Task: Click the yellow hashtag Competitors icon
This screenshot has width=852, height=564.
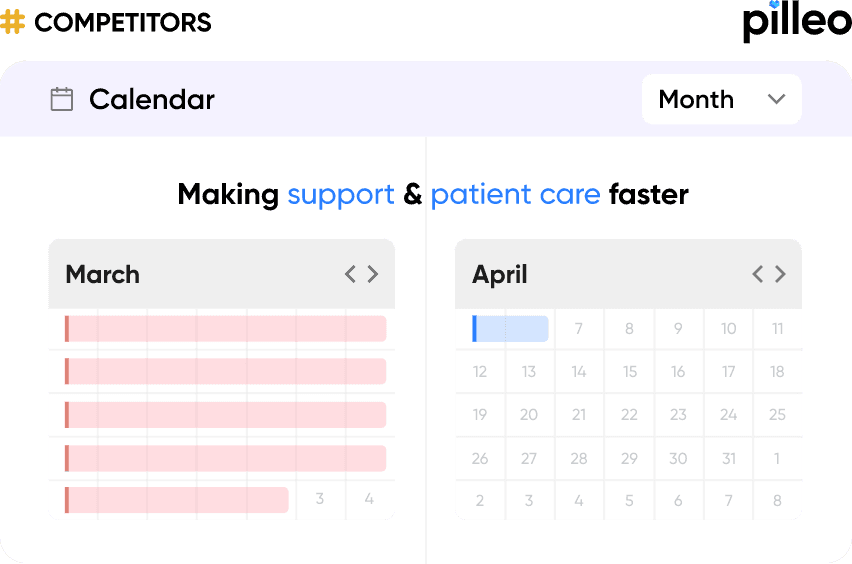Action: (x=12, y=22)
